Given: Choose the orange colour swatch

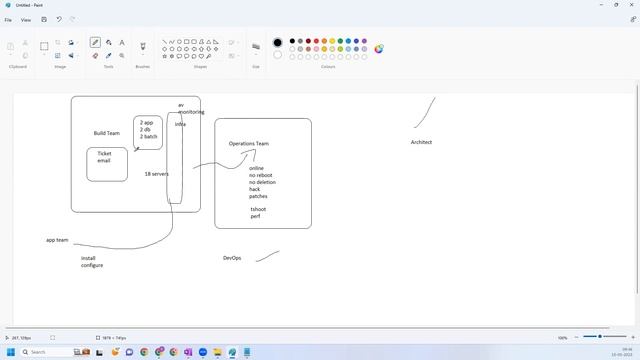Looking at the screenshot, I should coord(324,41).
